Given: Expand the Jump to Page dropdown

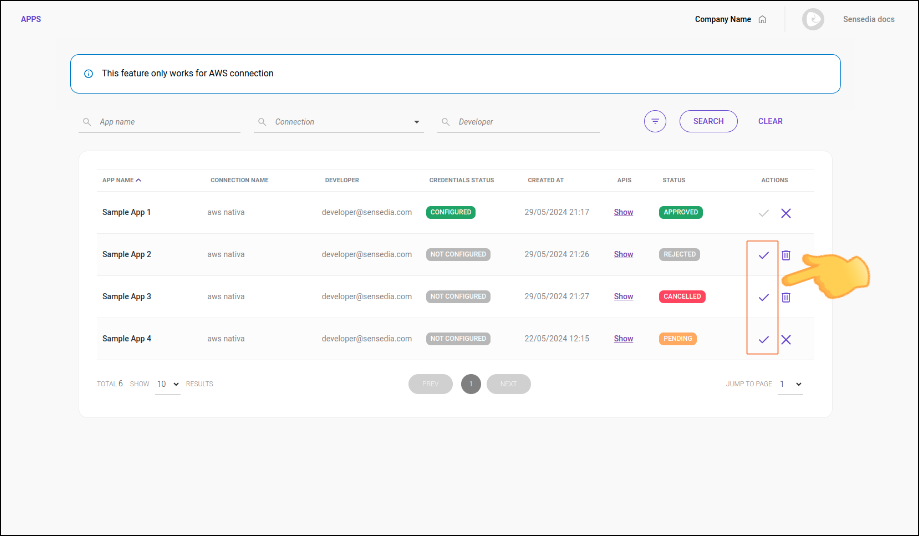Looking at the screenshot, I should coord(791,384).
